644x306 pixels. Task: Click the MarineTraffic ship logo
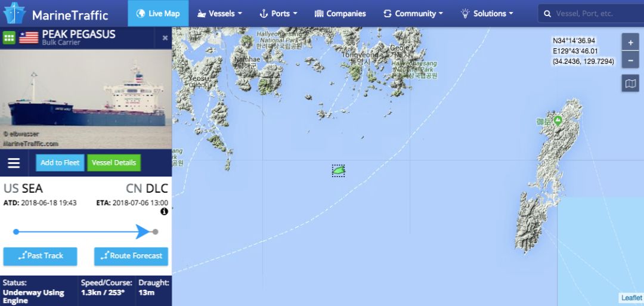(x=14, y=13)
